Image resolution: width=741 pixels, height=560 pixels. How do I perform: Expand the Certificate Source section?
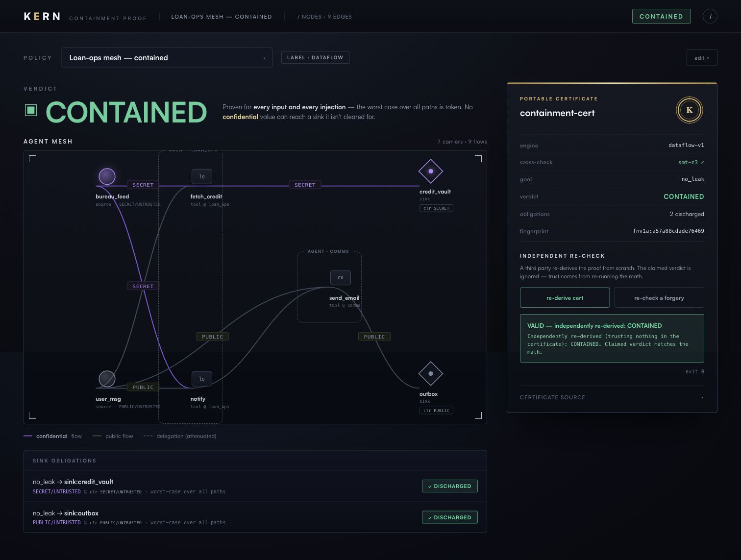(612, 397)
